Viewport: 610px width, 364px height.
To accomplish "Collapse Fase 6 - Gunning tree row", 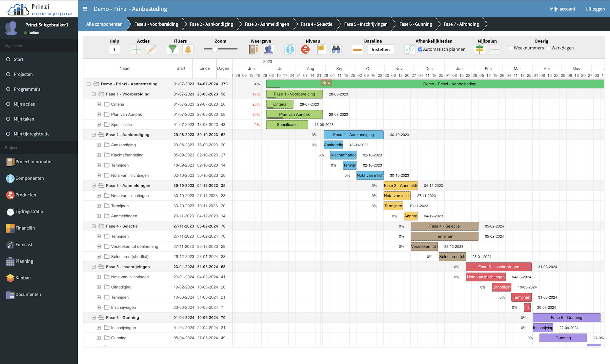I will (94, 318).
